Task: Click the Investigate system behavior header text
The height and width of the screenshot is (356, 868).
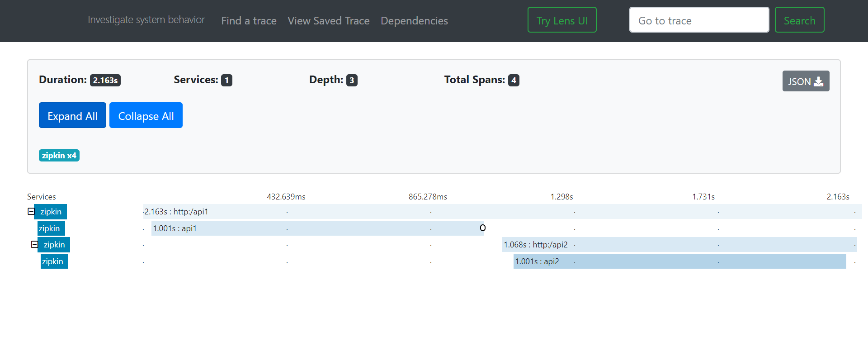Action: tap(146, 20)
